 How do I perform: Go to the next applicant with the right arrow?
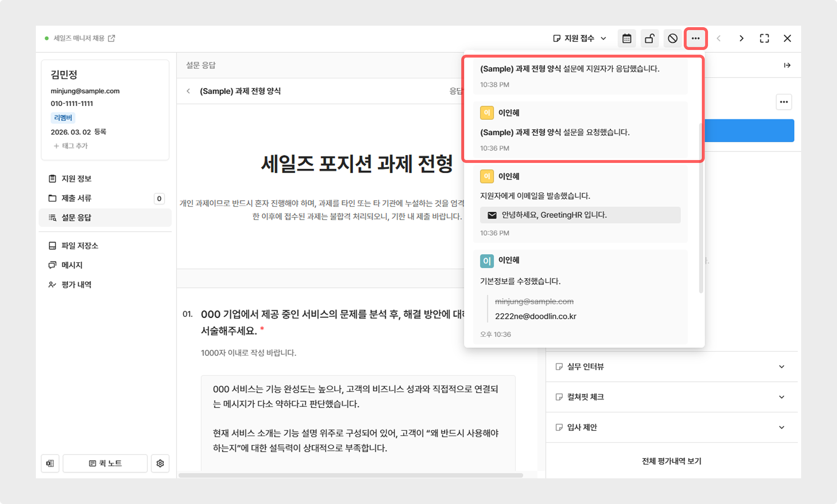point(741,38)
